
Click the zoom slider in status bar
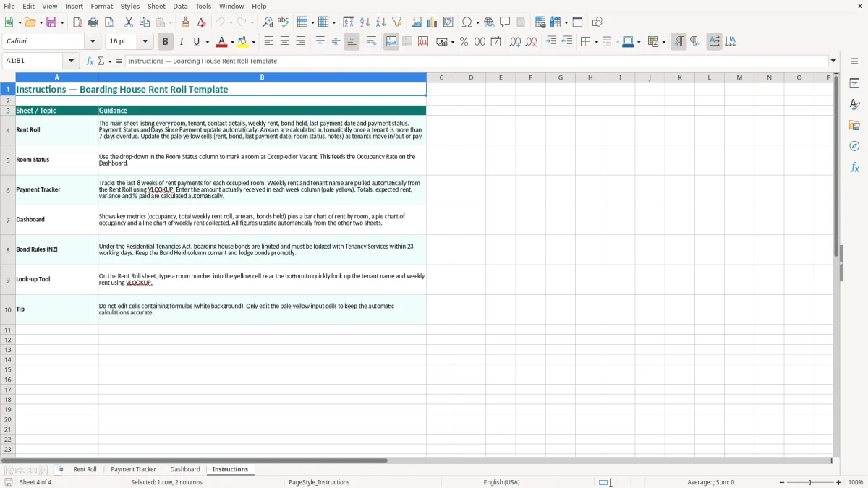point(809,482)
